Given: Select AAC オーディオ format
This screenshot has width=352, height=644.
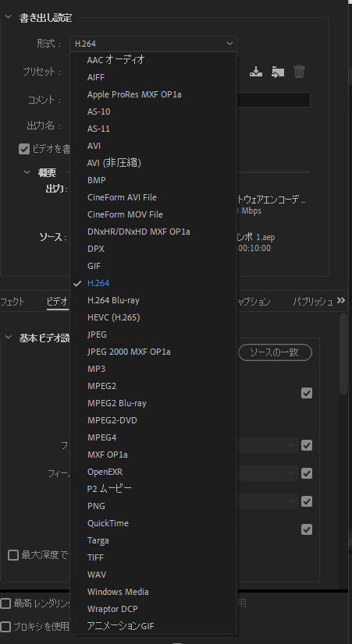Looking at the screenshot, I should coord(153,60).
